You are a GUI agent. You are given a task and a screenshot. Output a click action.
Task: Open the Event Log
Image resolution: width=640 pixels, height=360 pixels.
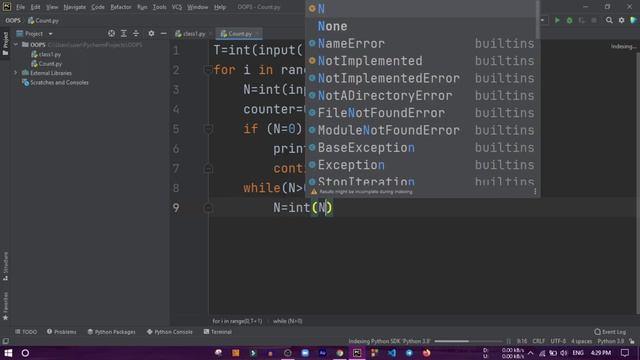(x=610, y=332)
